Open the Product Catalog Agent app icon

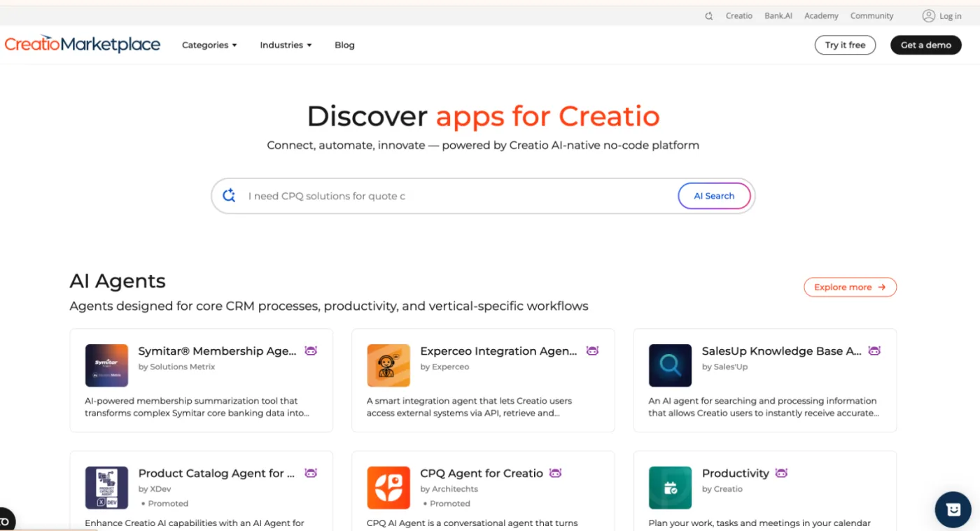click(106, 488)
